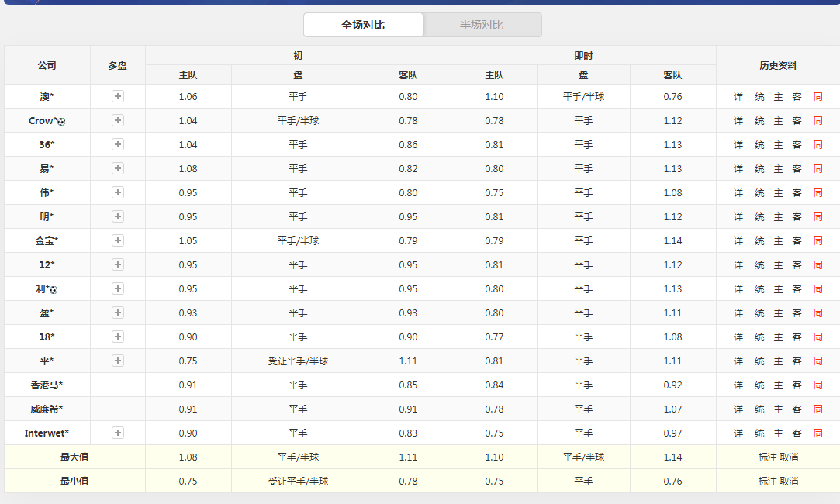The height and width of the screenshot is (504, 840).
Task: Click the plus icon beside 易*
Action: point(118,168)
